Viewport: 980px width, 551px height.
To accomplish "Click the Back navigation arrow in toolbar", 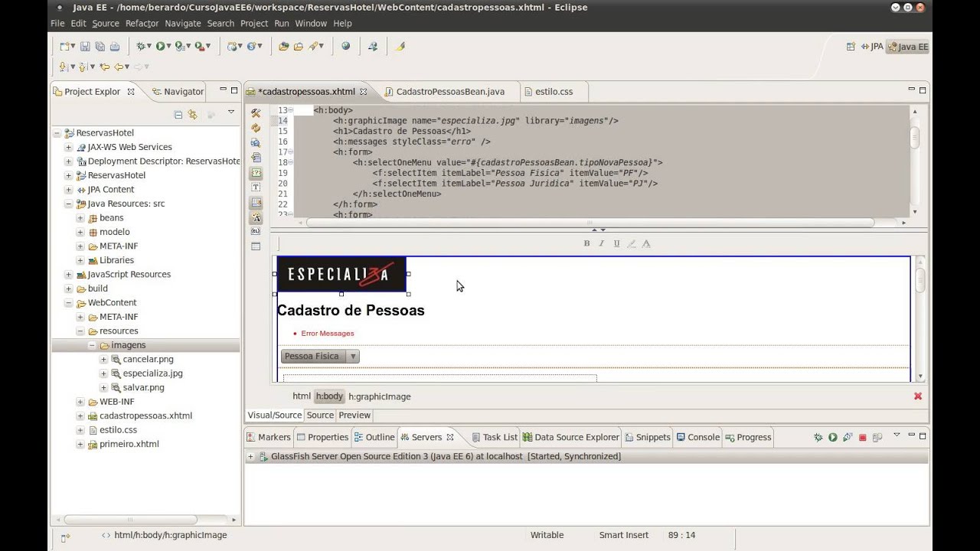I will [x=119, y=67].
